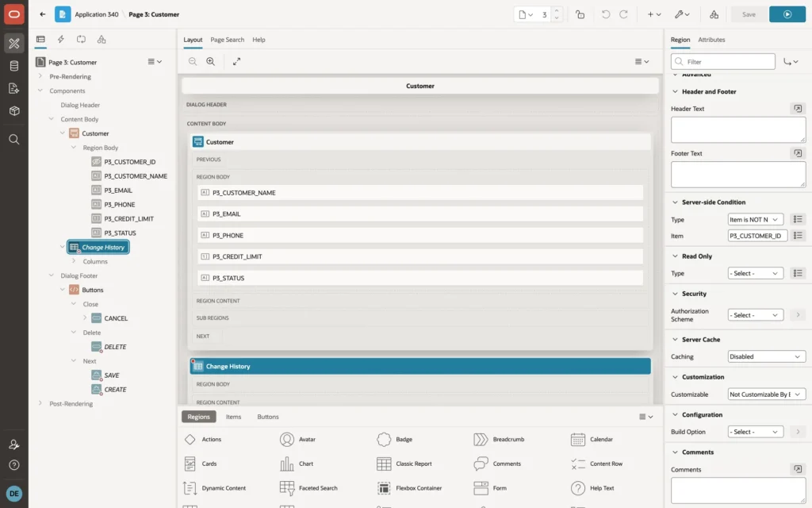Open Caching dropdown showing Disabled
812x508 pixels.
tap(767, 356)
